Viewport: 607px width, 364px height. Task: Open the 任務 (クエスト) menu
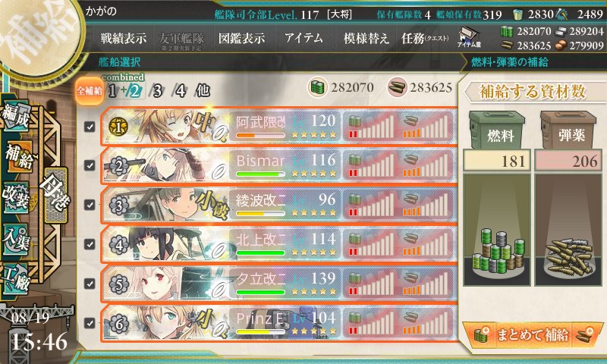tap(425, 38)
